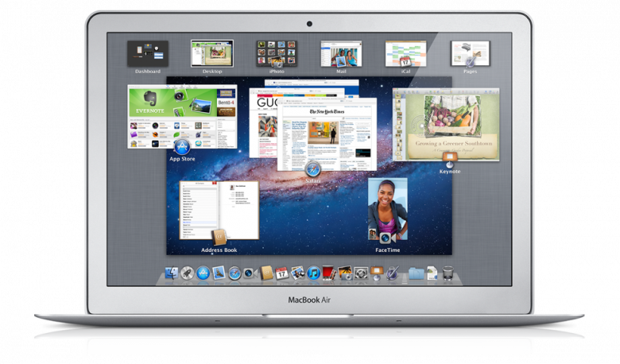Open iTunes music note icon in Dock
Screen dimensions: 620x364
pyautogui.click(x=313, y=273)
